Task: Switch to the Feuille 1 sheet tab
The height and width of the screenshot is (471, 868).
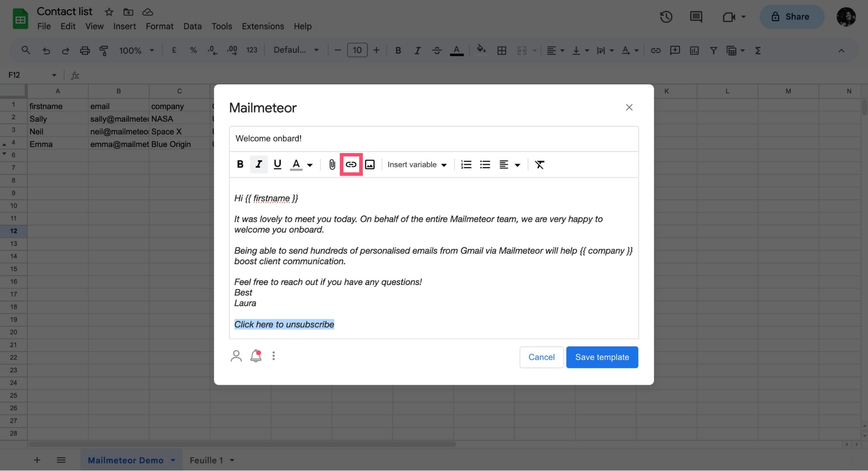Action: [x=206, y=460]
